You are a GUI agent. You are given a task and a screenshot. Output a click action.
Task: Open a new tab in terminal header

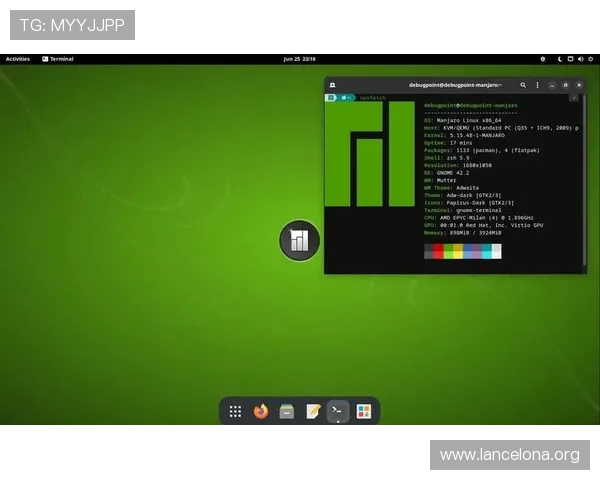(x=331, y=85)
